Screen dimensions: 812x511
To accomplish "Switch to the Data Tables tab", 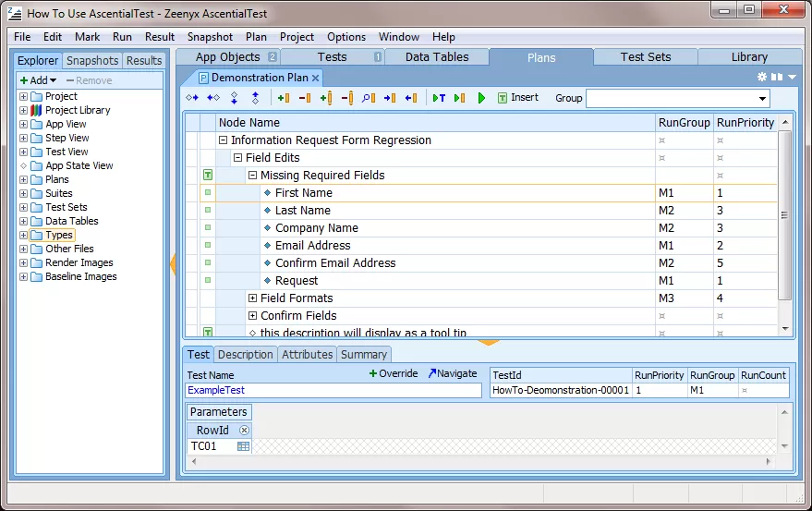I will pyautogui.click(x=437, y=57).
